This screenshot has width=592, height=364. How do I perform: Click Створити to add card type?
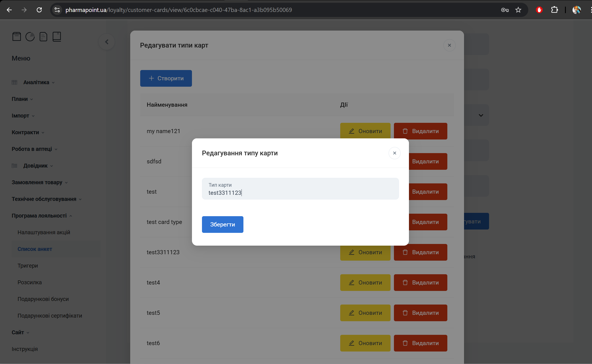coord(166,78)
